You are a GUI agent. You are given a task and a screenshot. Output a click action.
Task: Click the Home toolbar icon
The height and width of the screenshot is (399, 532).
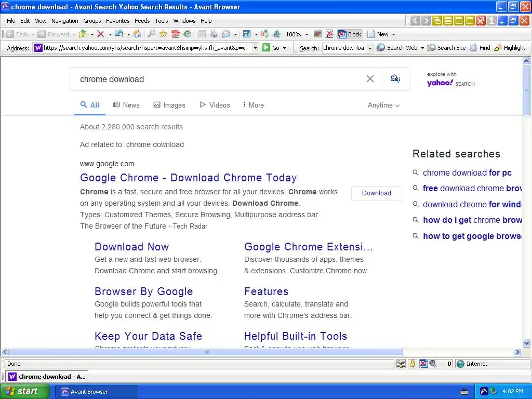click(x=137, y=34)
